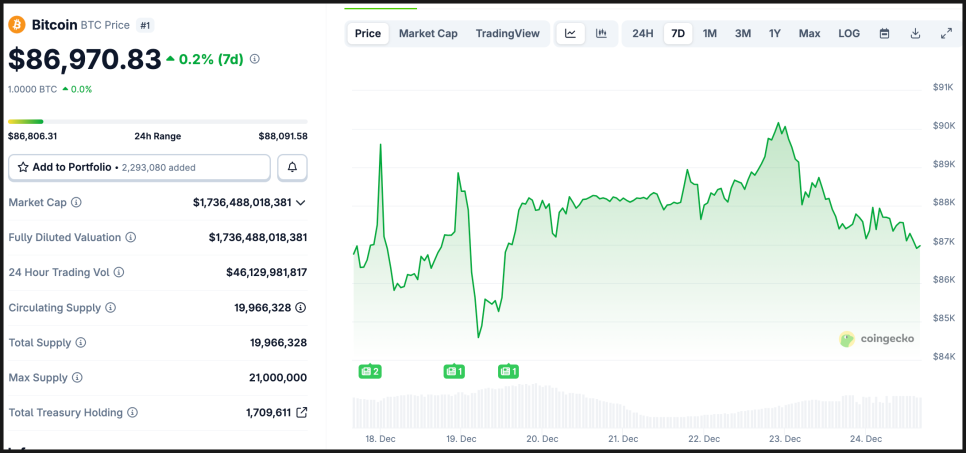Select the line chart view icon
The height and width of the screenshot is (453, 966).
click(x=570, y=33)
